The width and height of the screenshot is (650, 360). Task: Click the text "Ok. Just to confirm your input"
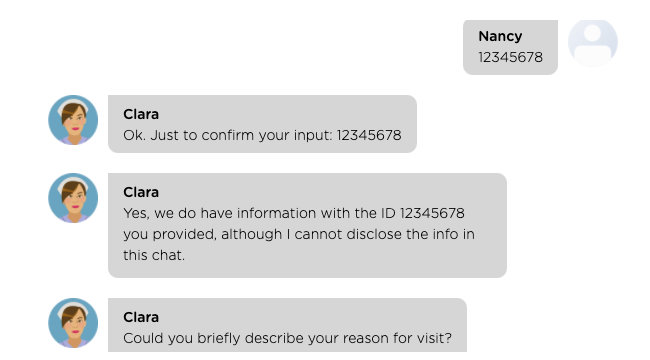click(228, 135)
